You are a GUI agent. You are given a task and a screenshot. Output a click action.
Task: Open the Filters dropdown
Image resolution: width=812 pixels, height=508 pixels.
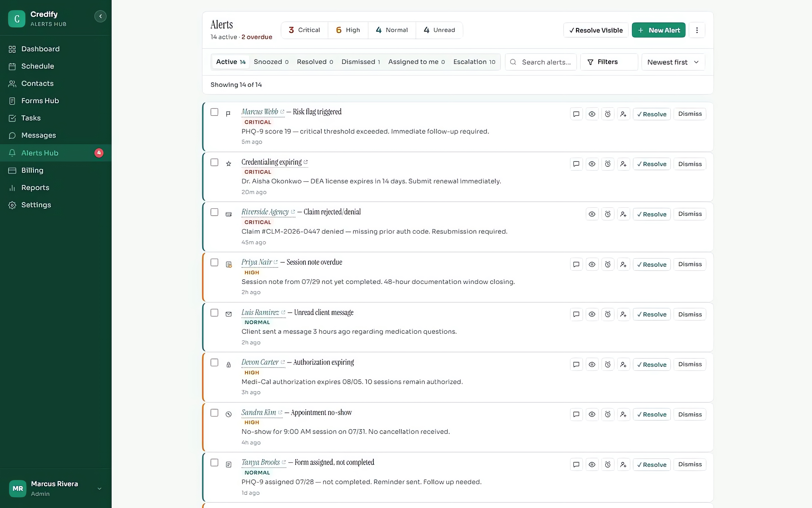tap(609, 62)
